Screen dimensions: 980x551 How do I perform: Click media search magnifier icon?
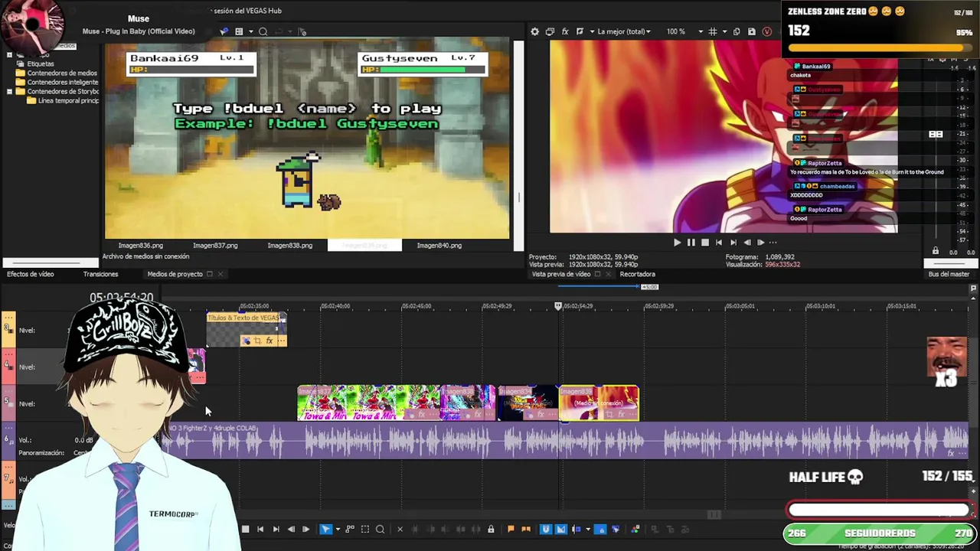[263, 31]
